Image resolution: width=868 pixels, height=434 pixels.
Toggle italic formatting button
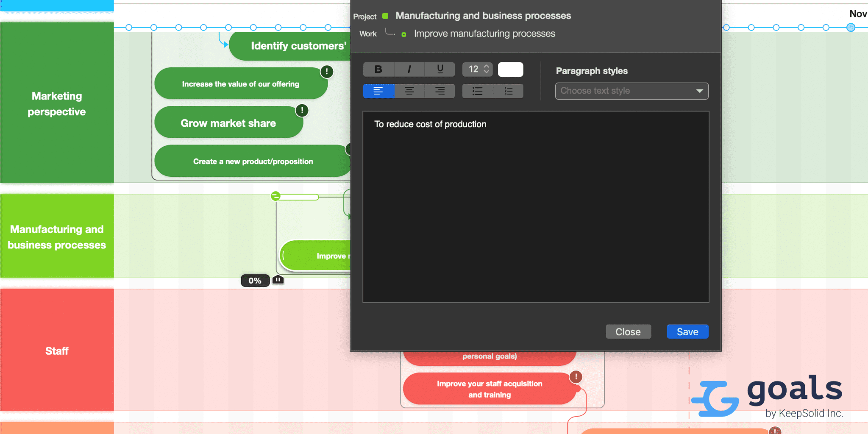(x=409, y=70)
